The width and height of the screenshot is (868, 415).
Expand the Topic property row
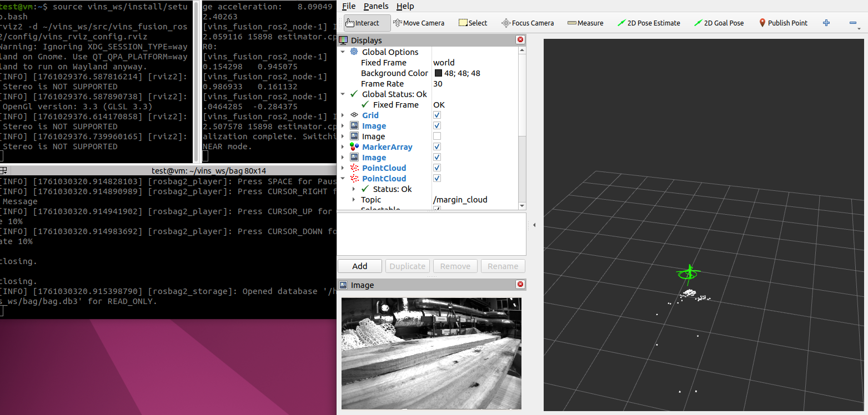pos(354,199)
